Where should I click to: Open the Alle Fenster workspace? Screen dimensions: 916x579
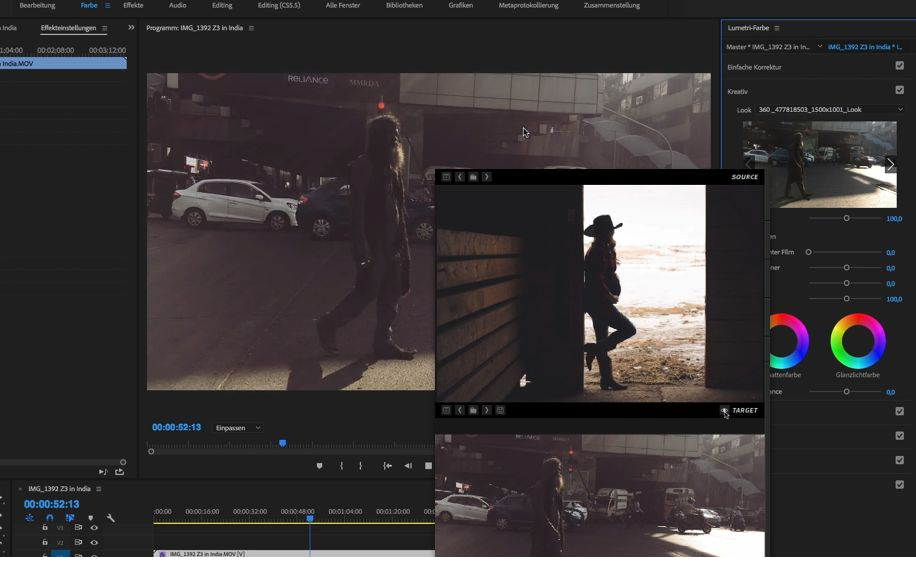pos(343,5)
